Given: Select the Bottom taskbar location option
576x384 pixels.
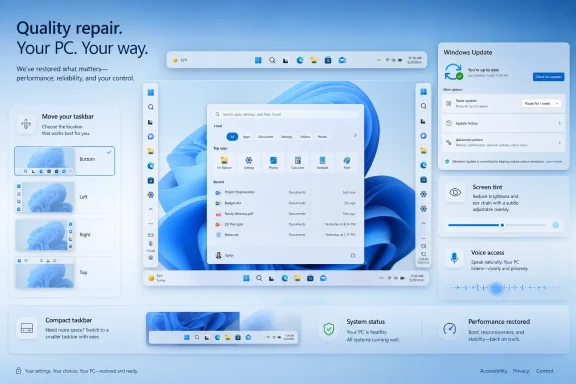Looking at the screenshot, I should click(x=65, y=161).
